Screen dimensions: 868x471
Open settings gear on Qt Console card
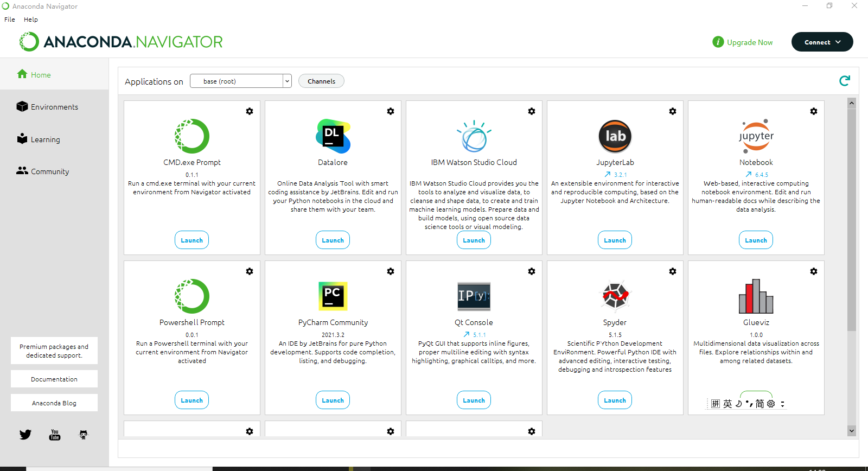tap(532, 271)
